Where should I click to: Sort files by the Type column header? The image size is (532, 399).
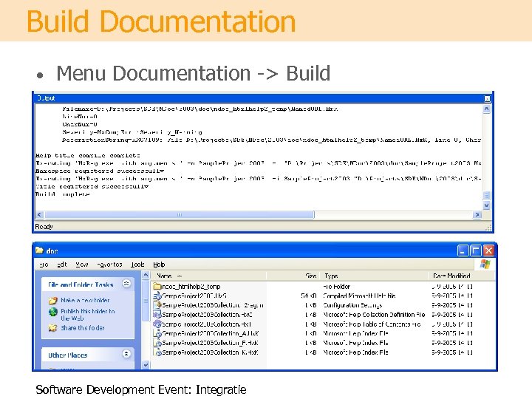click(374, 276)
